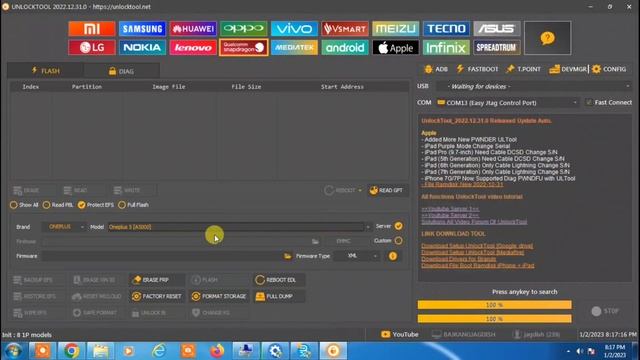Viewport: 640px width, 360px height.
Task: Launch the DEVMGR device manager
Action: pos(568,69)
